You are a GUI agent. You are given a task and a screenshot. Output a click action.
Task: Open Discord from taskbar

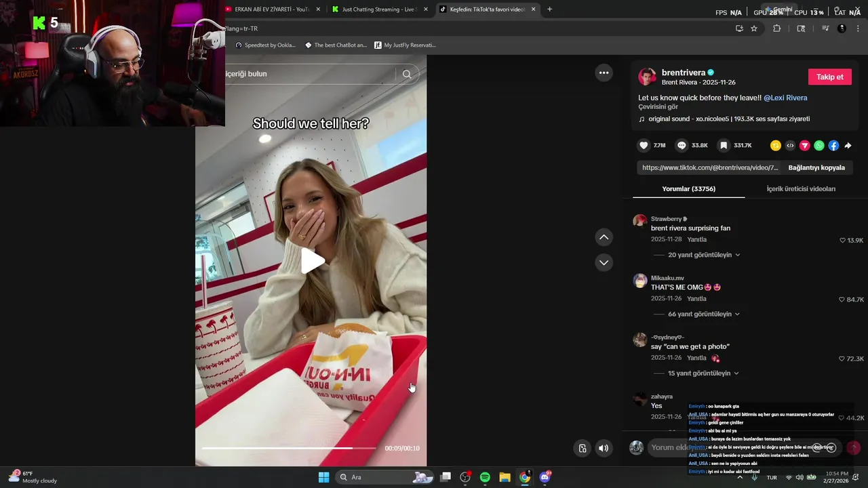544,477
